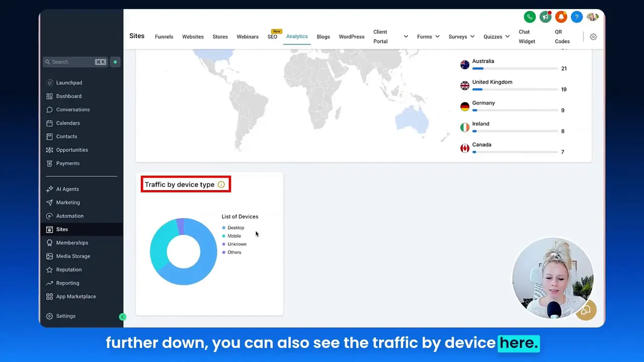Expand the Client Portal dropdown
The image size is (644, 362).
pyautogui.click(x=406, y=37)
